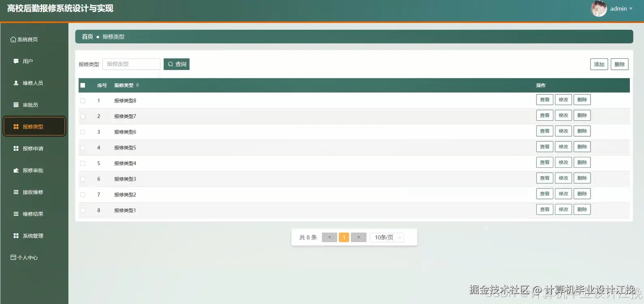The image size is (644, 304).
Task: Click the person icon beside 维修人员
Action: coord(16,83)
